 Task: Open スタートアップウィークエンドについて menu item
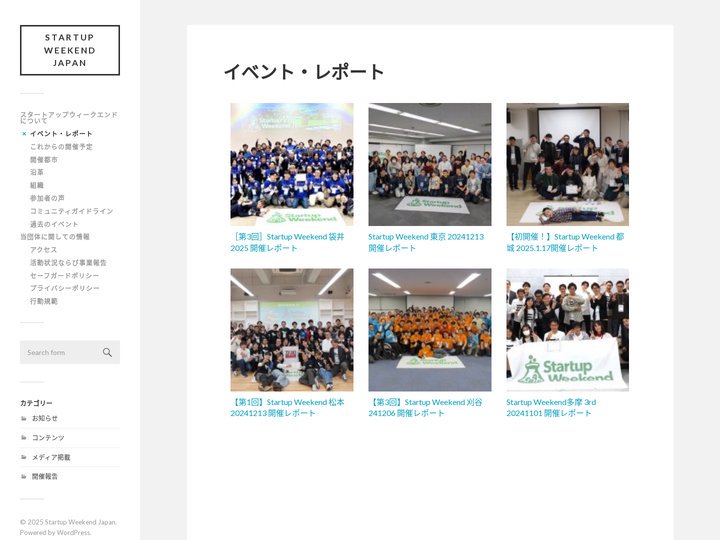click(68, 117)
